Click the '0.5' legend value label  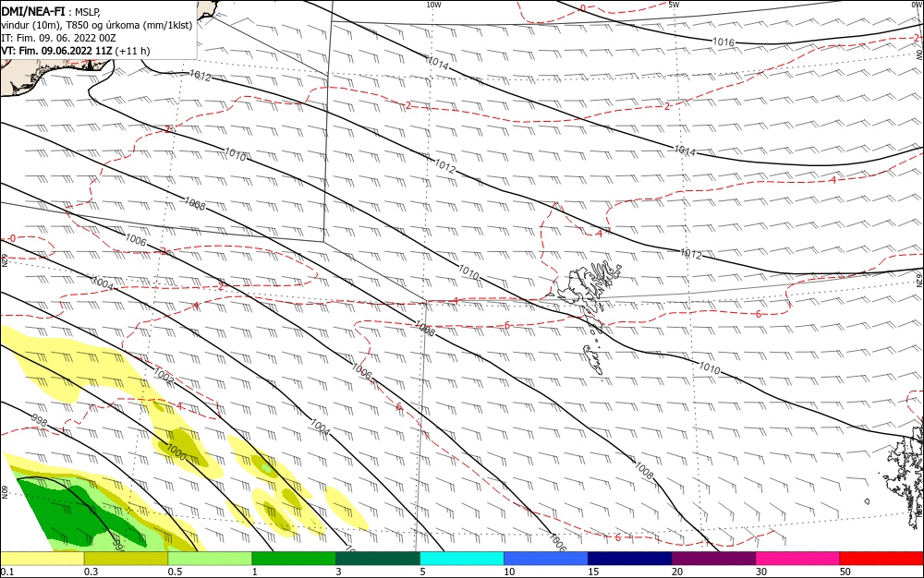pyautogui.click(x=175, y=572)
